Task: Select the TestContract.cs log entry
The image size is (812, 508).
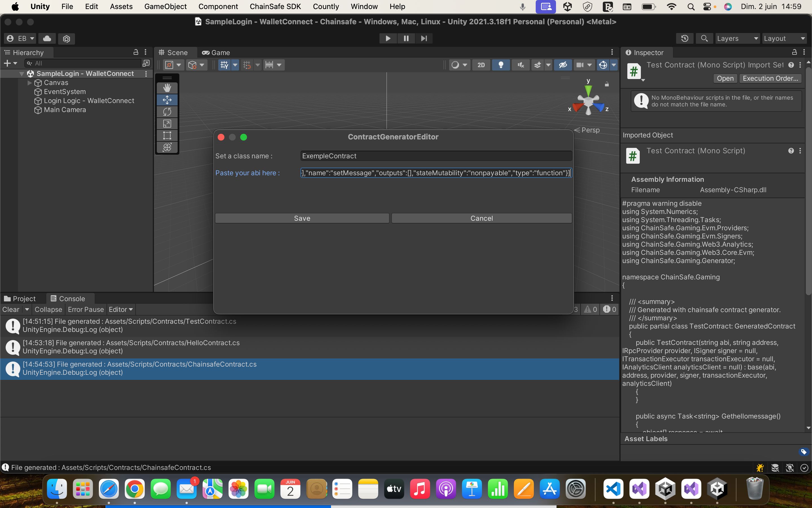Action: (x=309, y=326)
